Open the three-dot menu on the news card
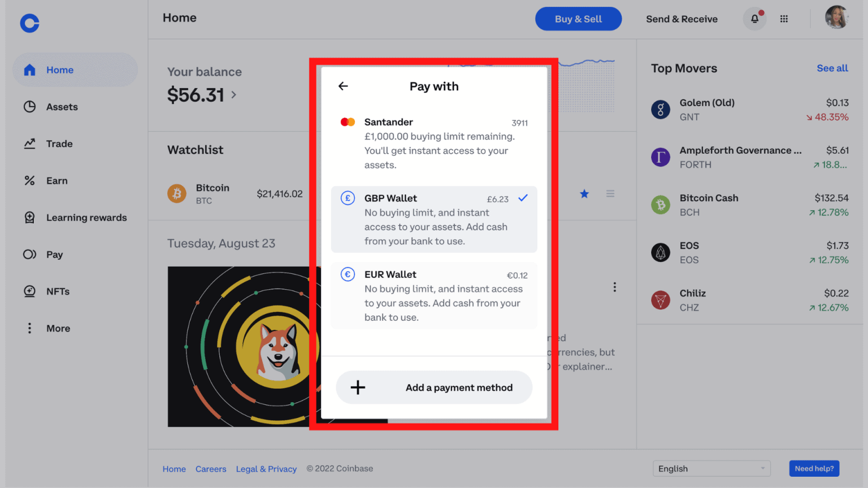This screenshot has height=488, width=868. tap(614, 287)
